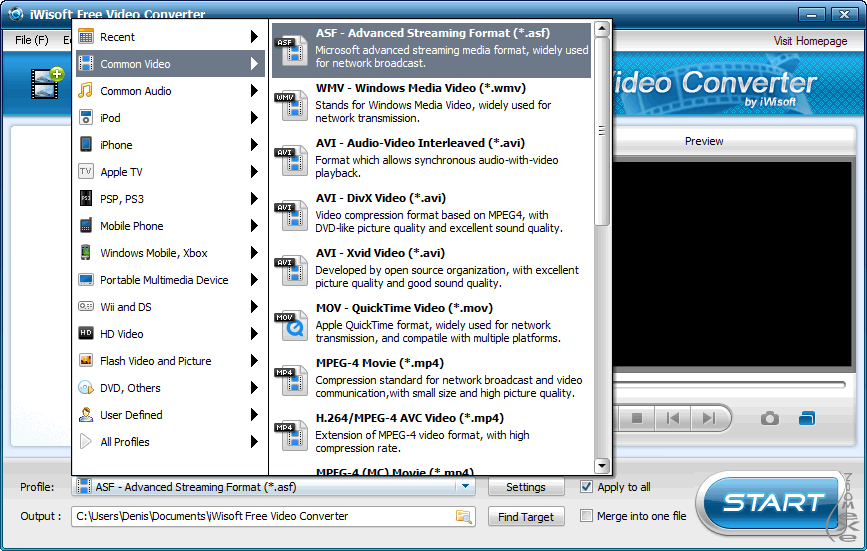Click the Mobile Phone icon

(x=86, y=225)
